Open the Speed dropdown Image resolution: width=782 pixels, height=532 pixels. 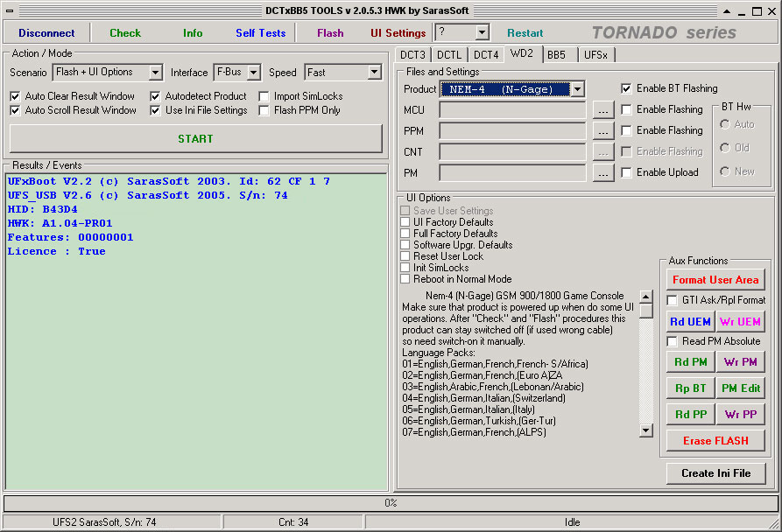coord(375,73)
